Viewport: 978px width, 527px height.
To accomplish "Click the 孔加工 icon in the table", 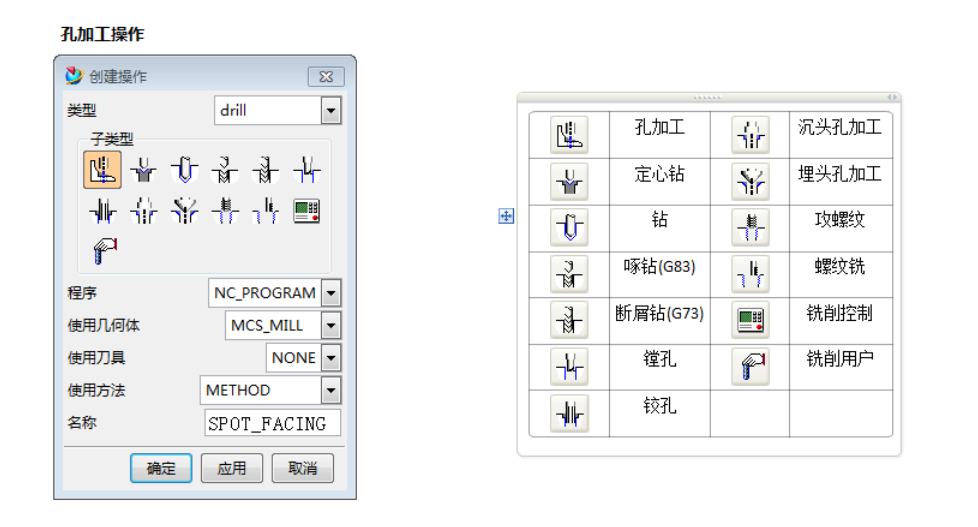I will [569, 135].
